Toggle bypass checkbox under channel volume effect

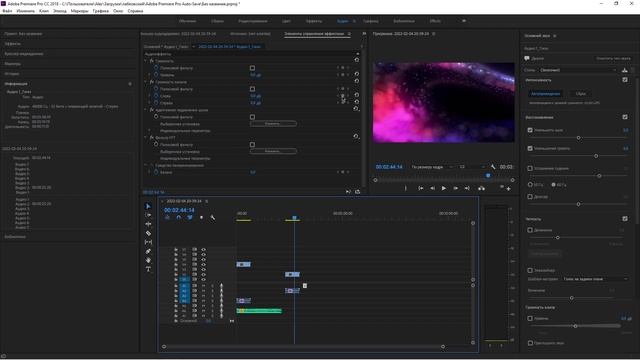click(x=252, y=89)
